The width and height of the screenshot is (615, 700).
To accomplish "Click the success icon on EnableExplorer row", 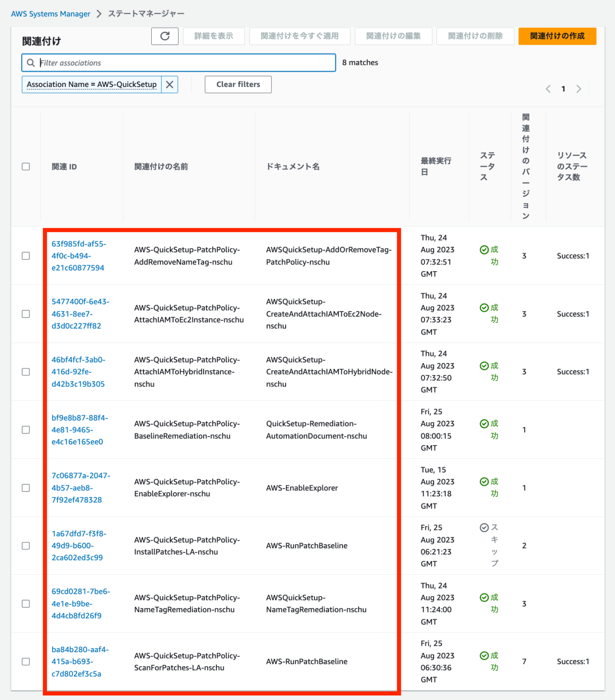I will (x=484, y=482).
